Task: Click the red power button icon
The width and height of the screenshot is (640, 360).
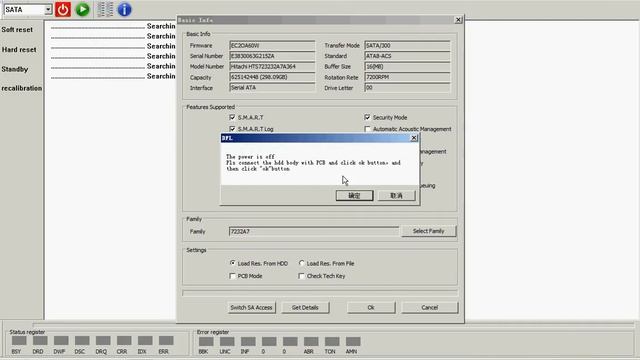Action: tap(63, 9)
